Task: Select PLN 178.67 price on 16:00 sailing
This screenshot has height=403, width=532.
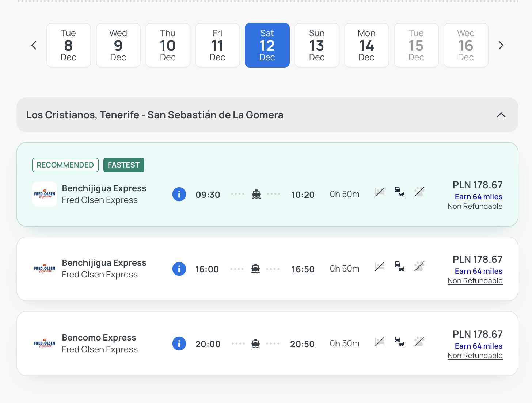Action: (x=478, y=260)
